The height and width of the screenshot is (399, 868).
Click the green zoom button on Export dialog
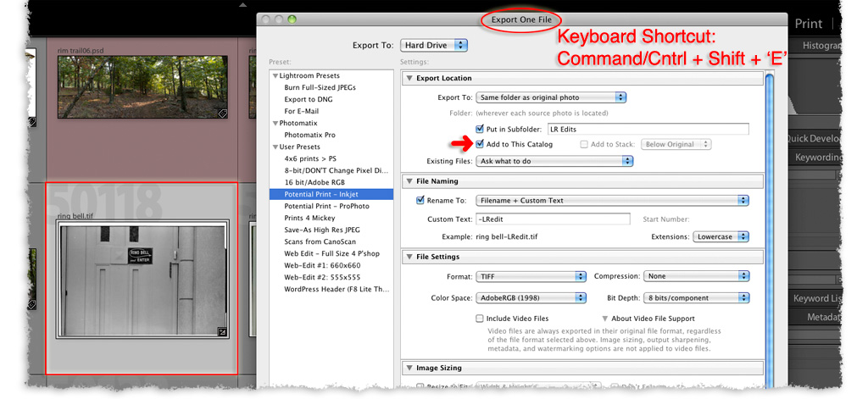292,19
